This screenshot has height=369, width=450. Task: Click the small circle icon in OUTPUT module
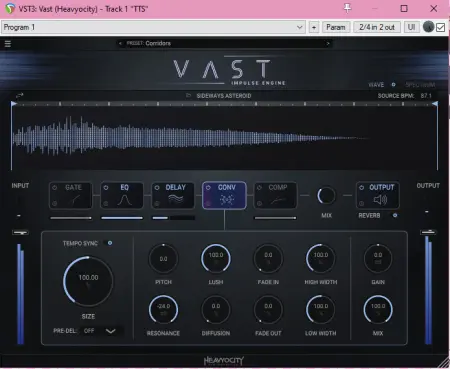[362, 203]
